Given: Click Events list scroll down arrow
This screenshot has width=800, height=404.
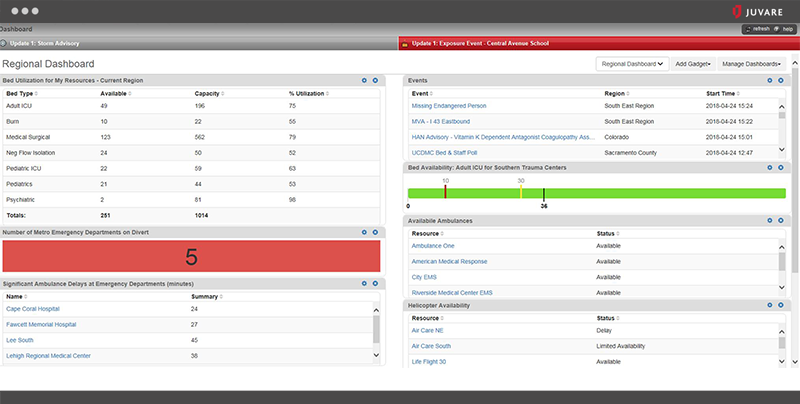Looking at the screenshot, I should [782, 150].
